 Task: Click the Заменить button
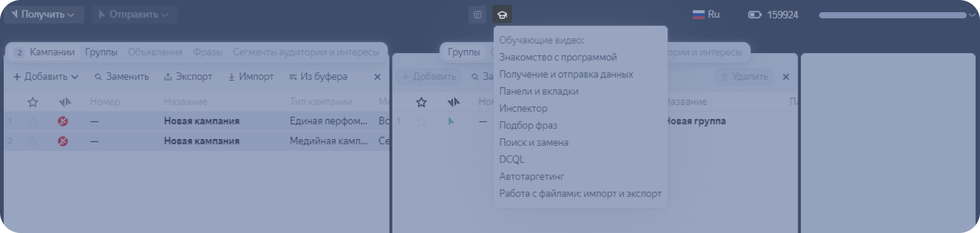(x=122, y=77)
